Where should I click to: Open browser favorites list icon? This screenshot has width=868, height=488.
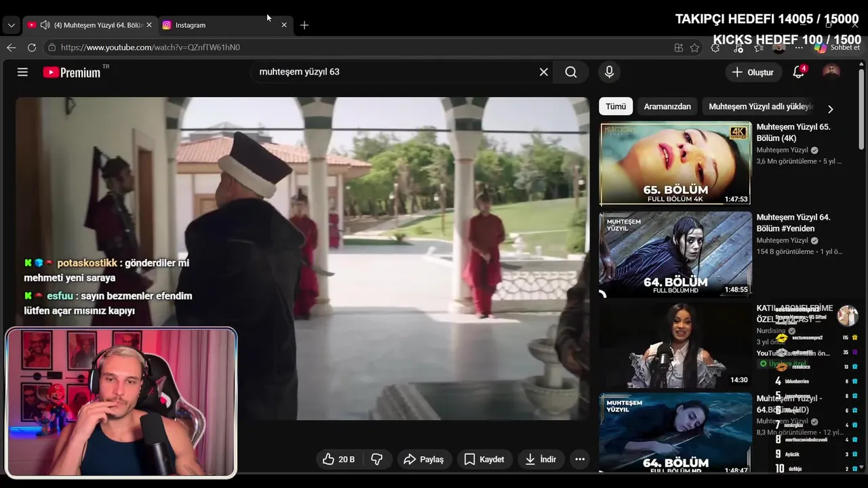(759, 47)
